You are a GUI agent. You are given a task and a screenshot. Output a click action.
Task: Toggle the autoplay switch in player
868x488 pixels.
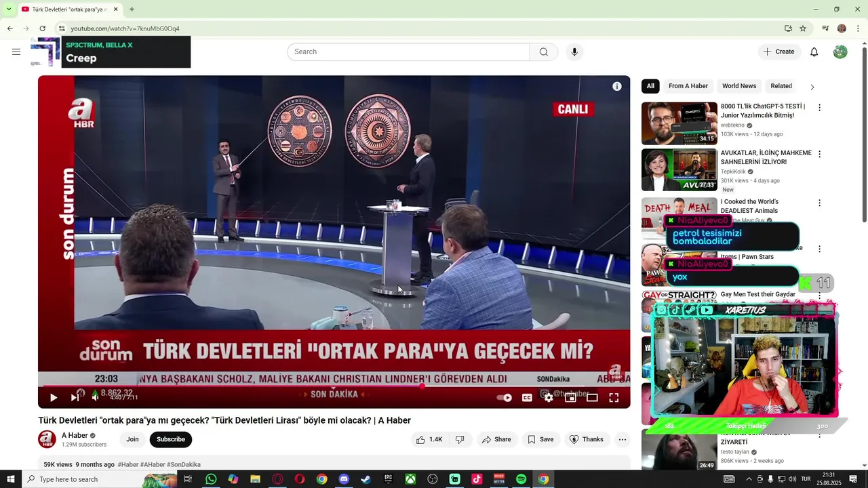pos(505,398)
